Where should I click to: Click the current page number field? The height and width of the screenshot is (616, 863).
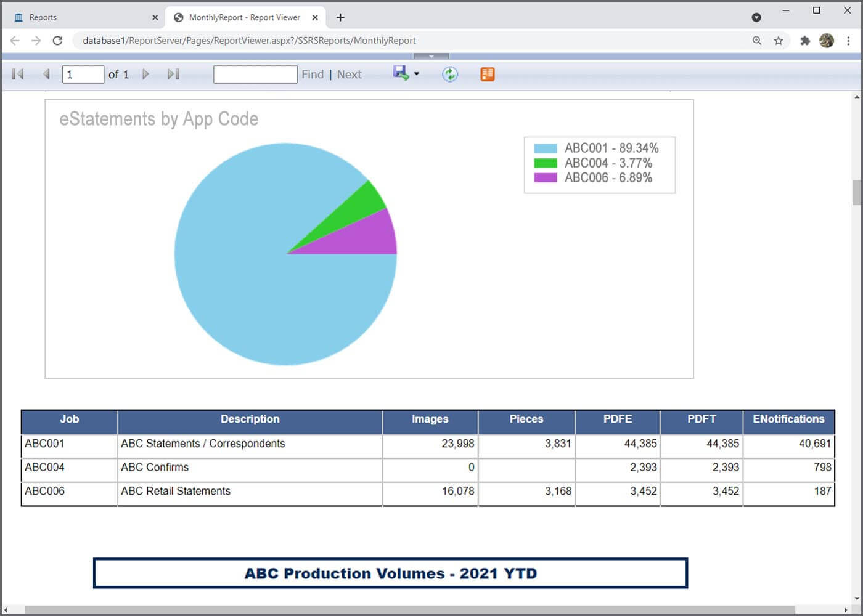click(83, 75)
